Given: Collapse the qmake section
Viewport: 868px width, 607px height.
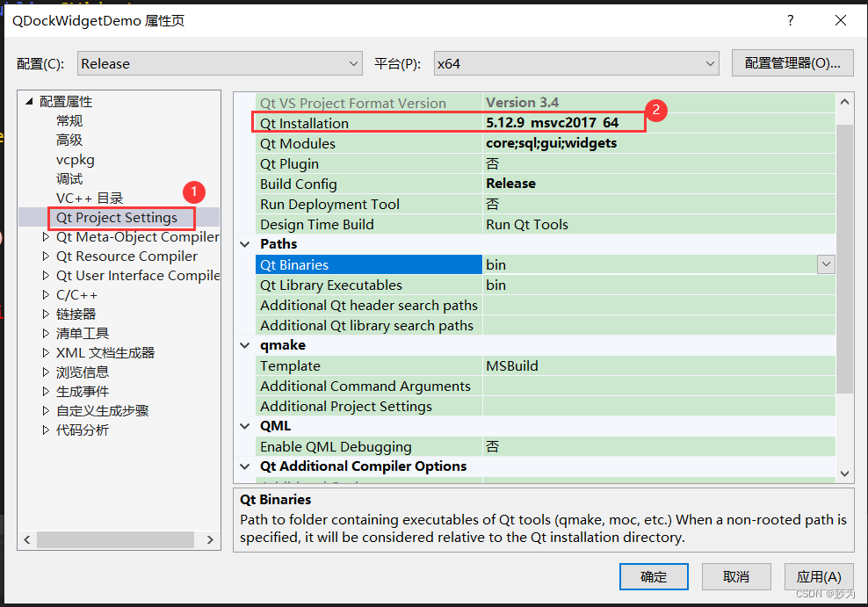Looking at the screenshot, I should (x=244, y=344).
